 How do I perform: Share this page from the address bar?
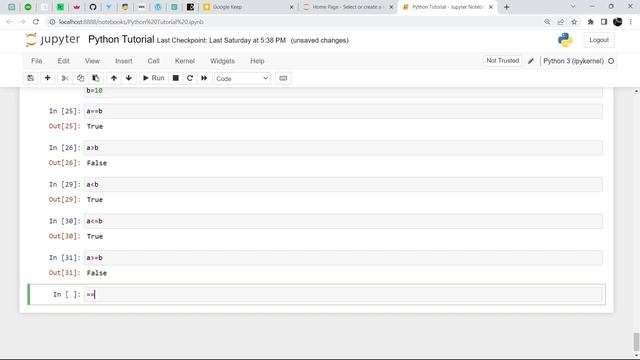560,22
